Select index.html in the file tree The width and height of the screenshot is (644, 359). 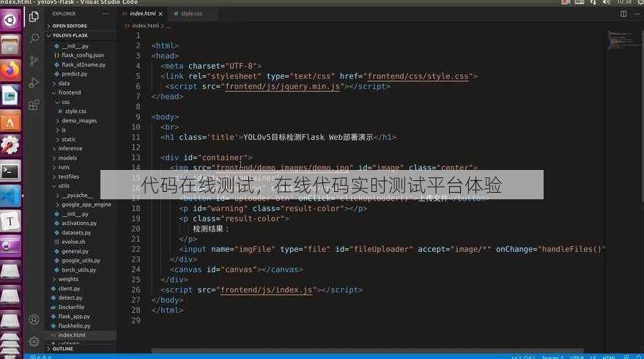coord(72,335)
